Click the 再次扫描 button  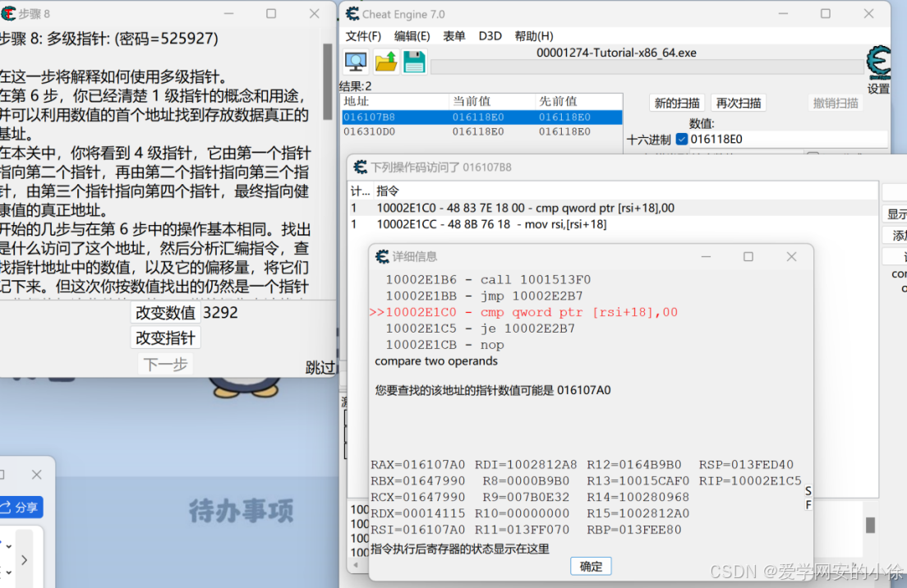738,103
